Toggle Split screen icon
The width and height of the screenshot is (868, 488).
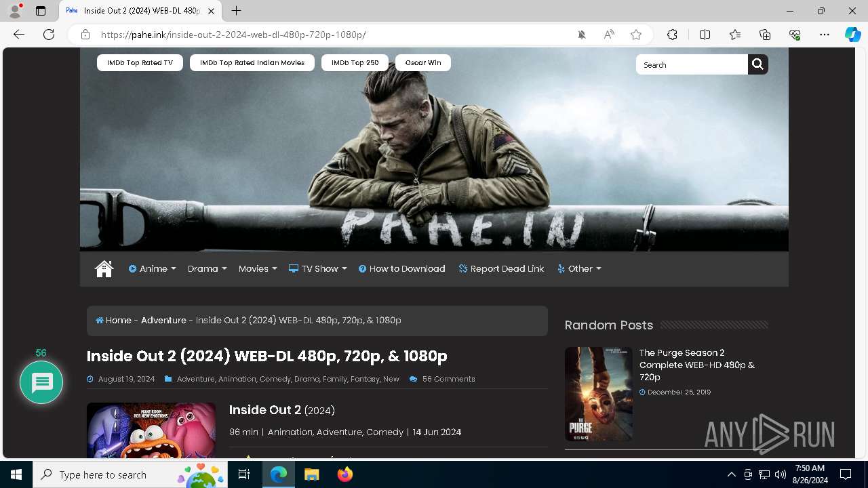point(705,35)
